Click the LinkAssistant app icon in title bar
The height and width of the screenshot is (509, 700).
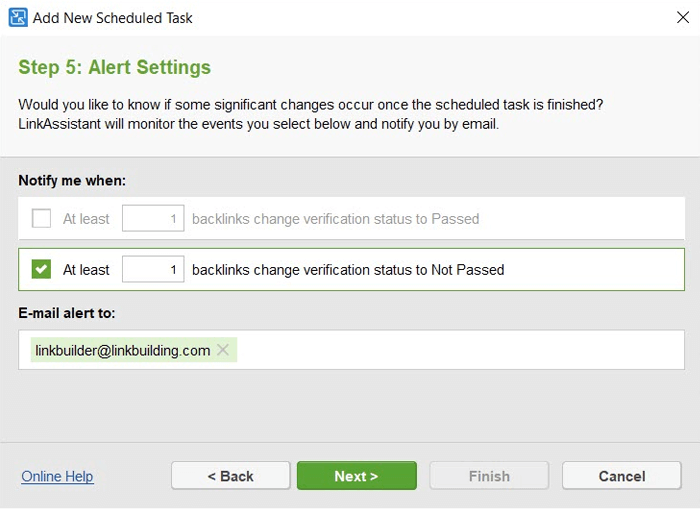pos(18,18)
